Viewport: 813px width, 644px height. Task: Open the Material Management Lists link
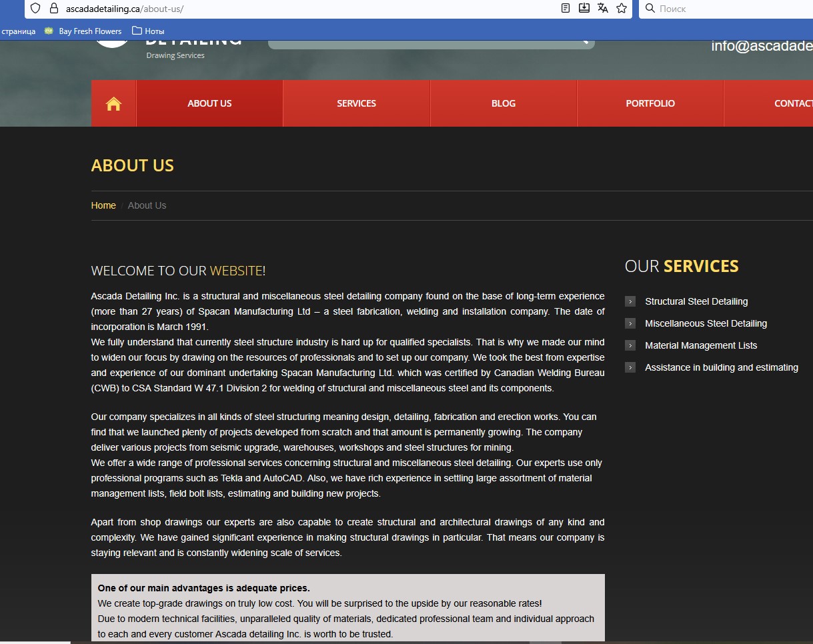point(701,345)
